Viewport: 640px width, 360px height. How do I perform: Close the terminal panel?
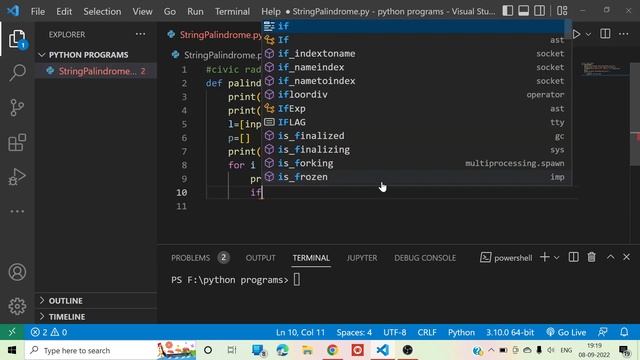(x=627, y=257)
